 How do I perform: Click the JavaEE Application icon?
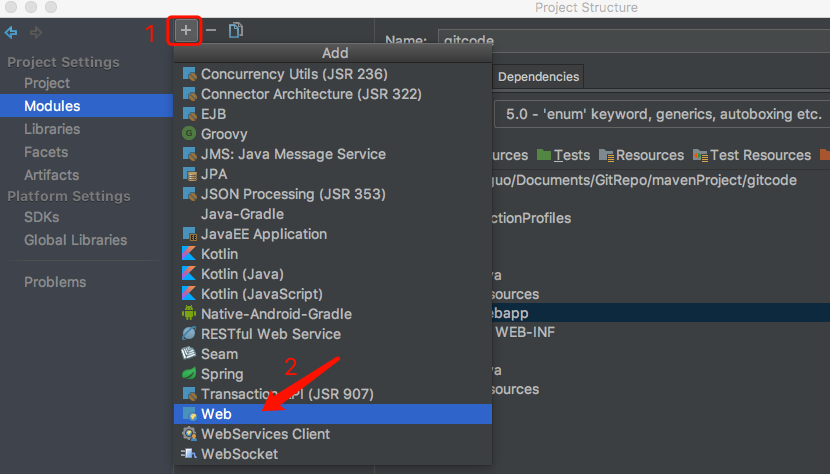pos(189,234)
